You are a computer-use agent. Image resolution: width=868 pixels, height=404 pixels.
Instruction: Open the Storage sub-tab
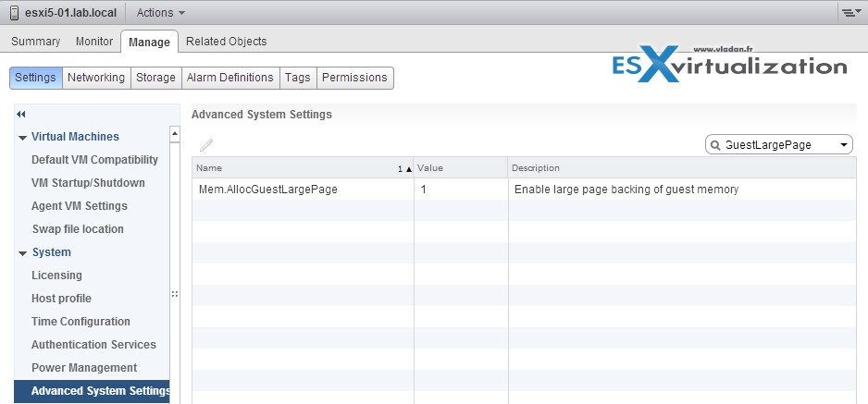[x=155, y=78]
